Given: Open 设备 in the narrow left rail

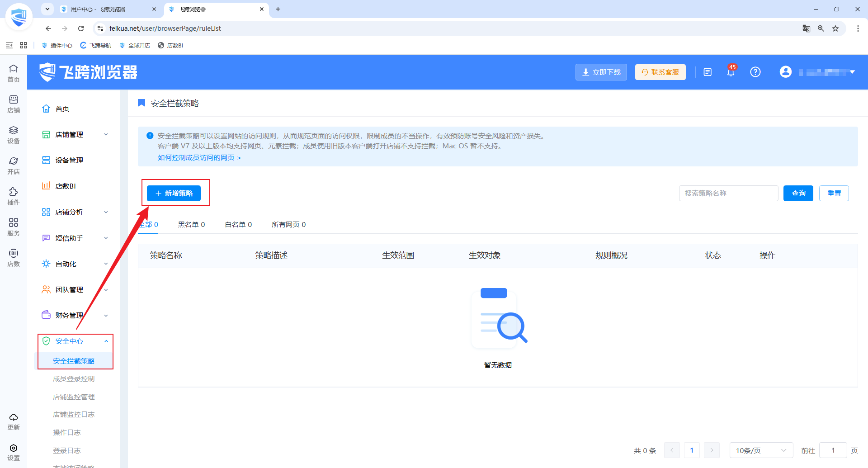Looking at the screenshot, I should click(x=14, y=135).
